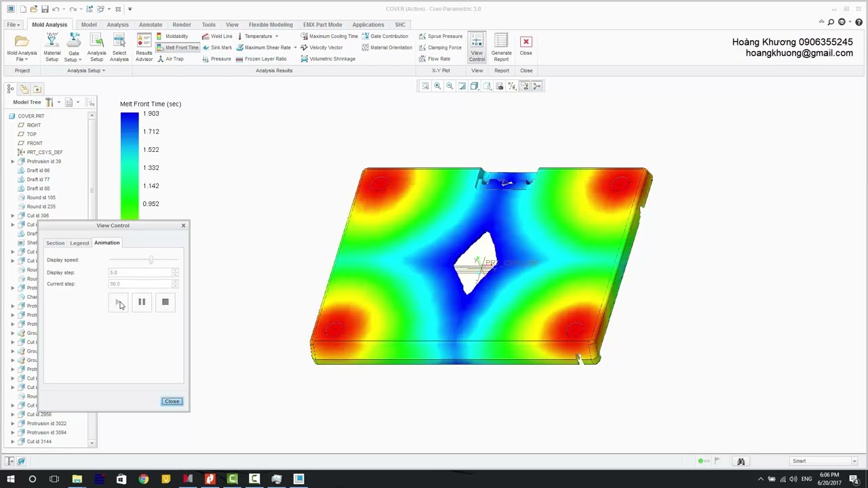Play the melt front animation
This screenshot has height=488, width=868.
click(x=119, y=302)
